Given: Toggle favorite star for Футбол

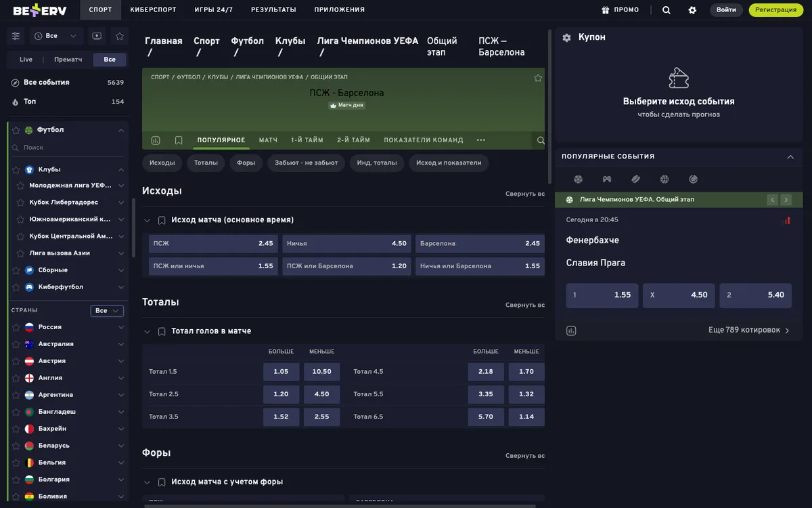Looking at the screenshot, I should [x=16, y=130].
